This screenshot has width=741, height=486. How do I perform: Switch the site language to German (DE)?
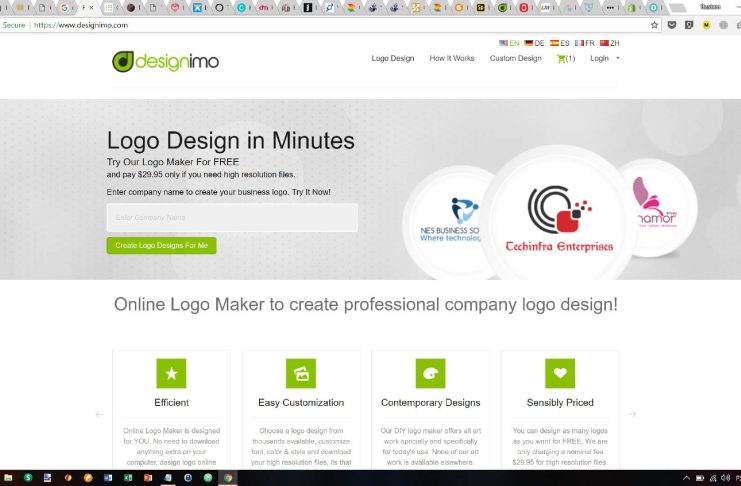click(x=534, y=43)
